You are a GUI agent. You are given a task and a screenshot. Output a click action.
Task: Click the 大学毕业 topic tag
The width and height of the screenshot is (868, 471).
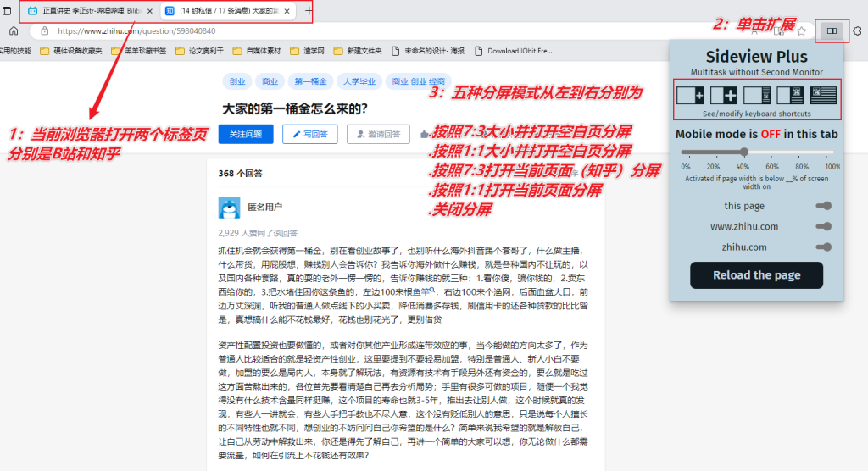point(359,81)
